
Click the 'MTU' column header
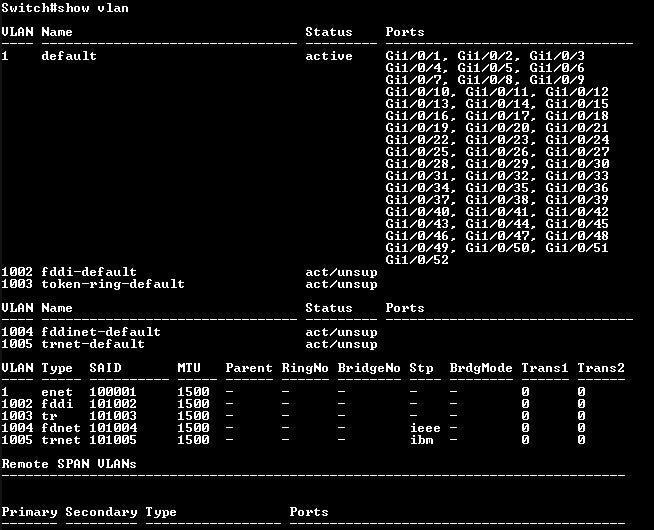189,368
